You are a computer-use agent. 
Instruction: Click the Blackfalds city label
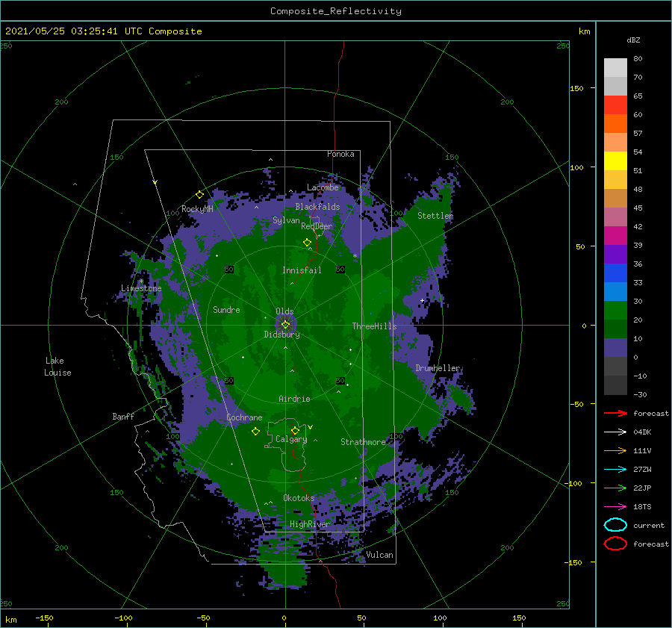click(317, 207)
